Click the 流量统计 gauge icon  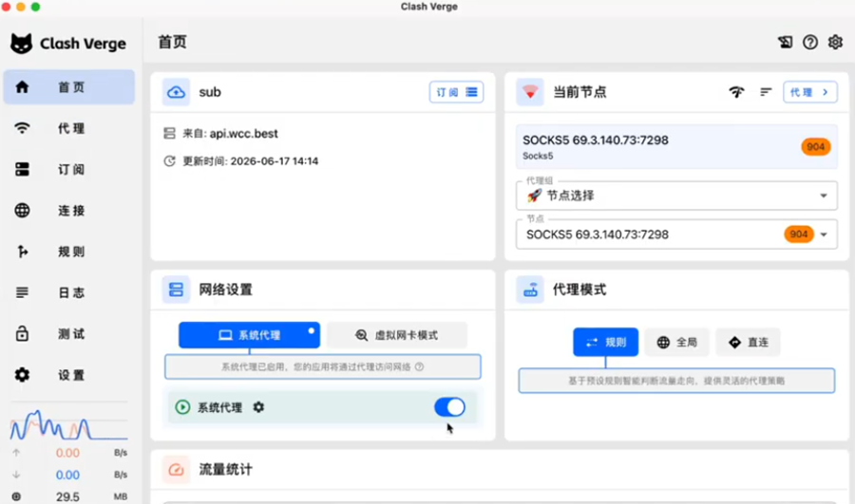176,470
